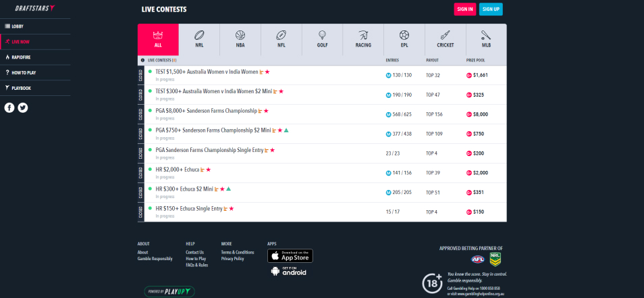Screen dimensions: 644x298
Task: Click the info icon beside Live Contests header
Action: (x=142, y=60)
